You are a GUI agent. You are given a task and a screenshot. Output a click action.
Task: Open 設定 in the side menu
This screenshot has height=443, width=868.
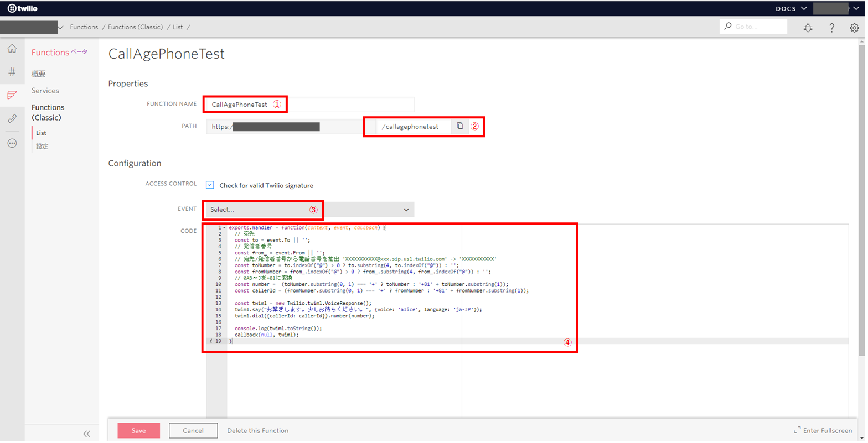click(43, 147)
